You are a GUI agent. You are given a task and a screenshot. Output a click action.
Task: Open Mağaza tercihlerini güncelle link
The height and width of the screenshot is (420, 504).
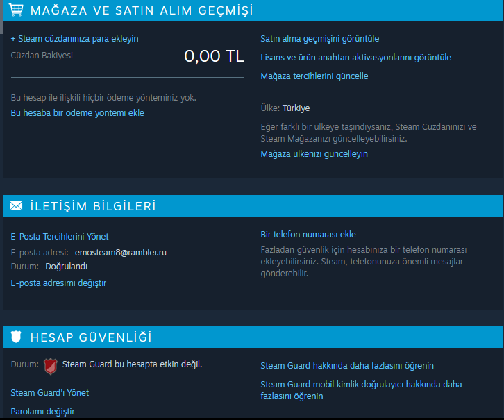coord(314,76)
